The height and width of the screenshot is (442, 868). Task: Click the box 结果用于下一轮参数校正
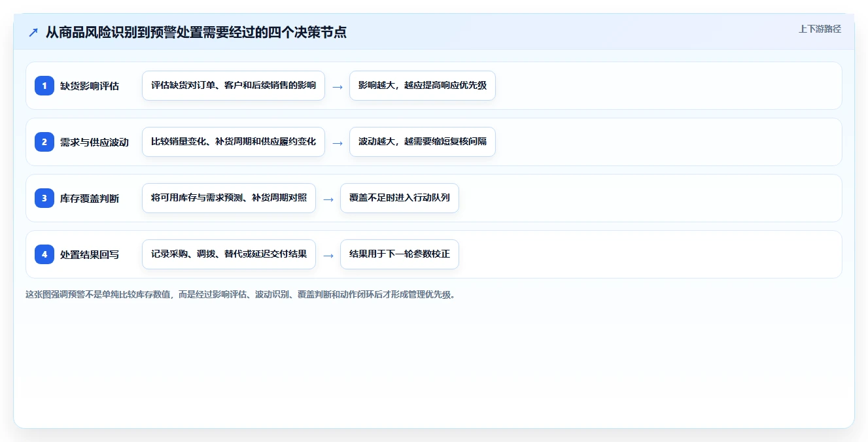click(x=400, y=254)
